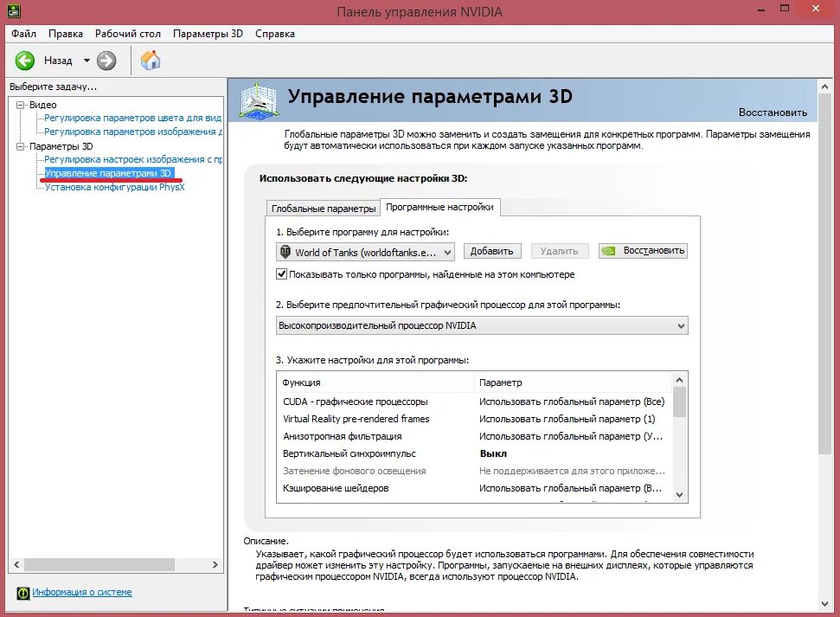840x617 pixels.
Task: Switch to Программные настройки tab
Action: [x=439, y=207]
